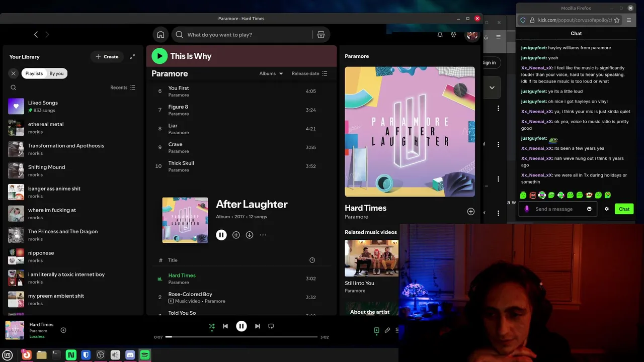Go back with the left arrow
This screenshot has width=644, height=362.
[36, 35]
